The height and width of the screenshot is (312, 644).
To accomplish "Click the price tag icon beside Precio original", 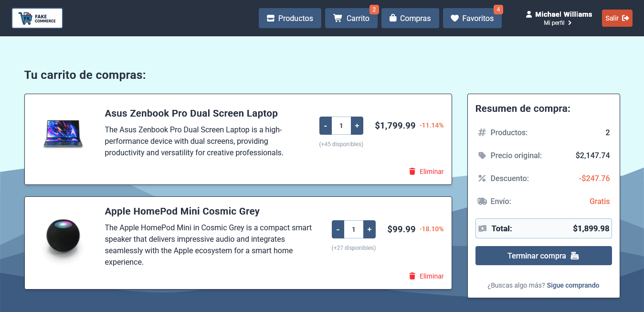I will [481, 155].
